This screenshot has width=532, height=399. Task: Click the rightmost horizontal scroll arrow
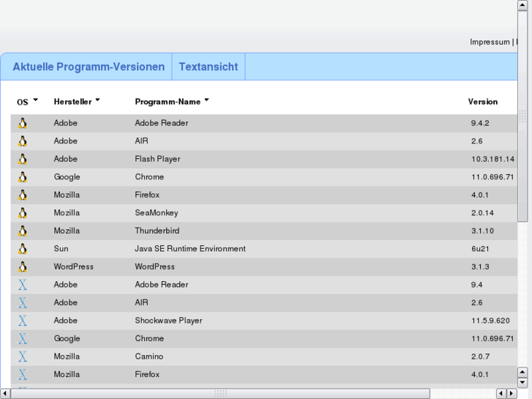512,394
